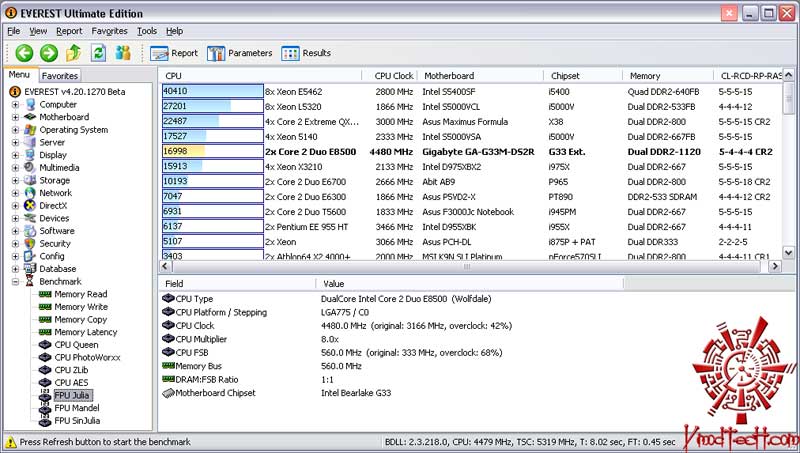Select the DirectX tree icon
This screenshot has height=453, width=800.
[x=30, y=206]
